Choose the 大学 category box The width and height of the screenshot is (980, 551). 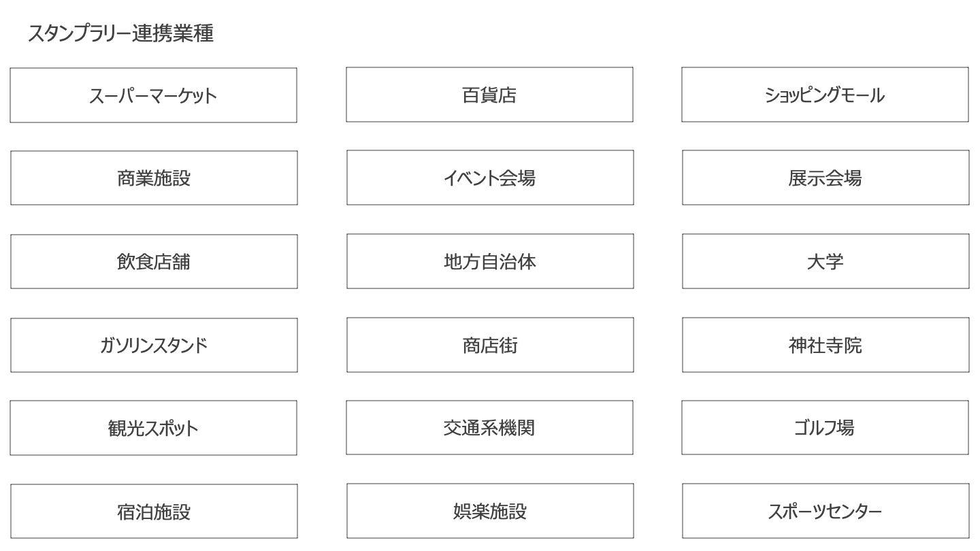tap(826, 261)
